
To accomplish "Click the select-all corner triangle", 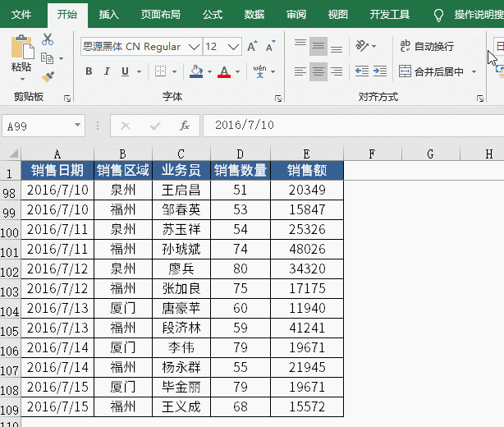I will [x=13, y=154].
